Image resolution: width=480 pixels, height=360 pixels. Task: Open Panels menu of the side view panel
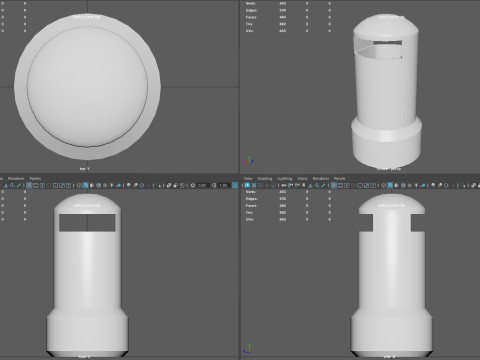pyautogui.click(x=340, y=179)
